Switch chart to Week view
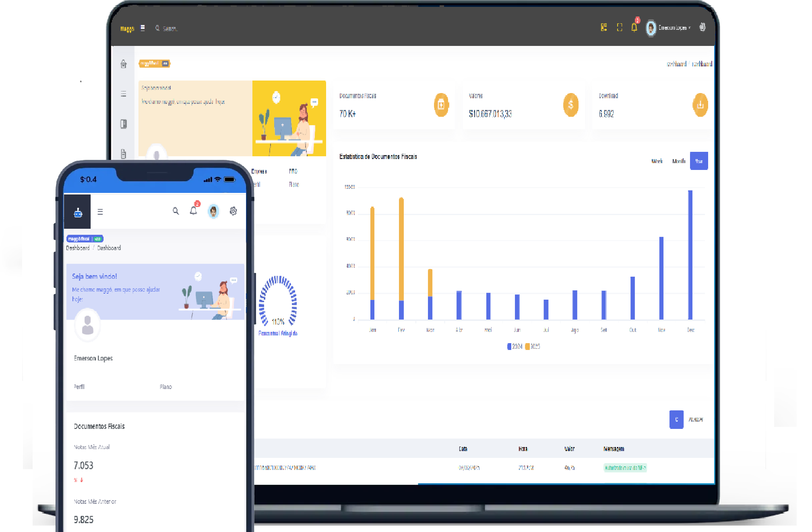This screenshot has width=812, height=532. pyautogui.click(x=657, y=161)
